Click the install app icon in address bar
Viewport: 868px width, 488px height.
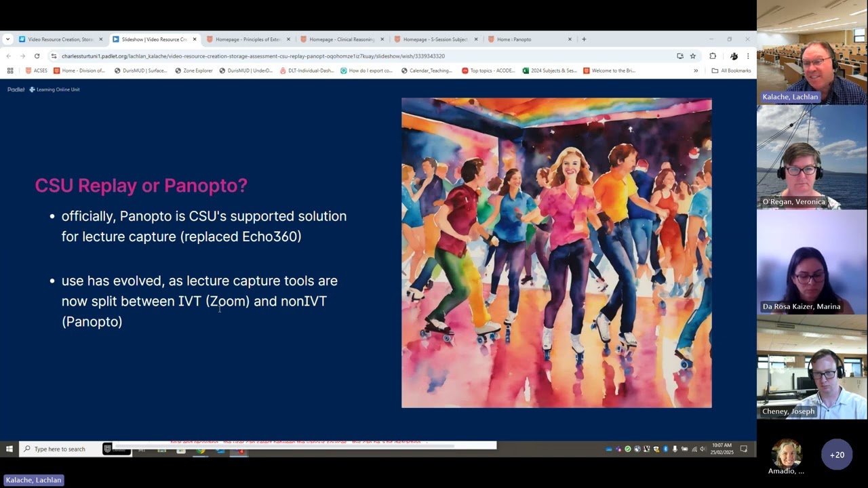[680, 56]
